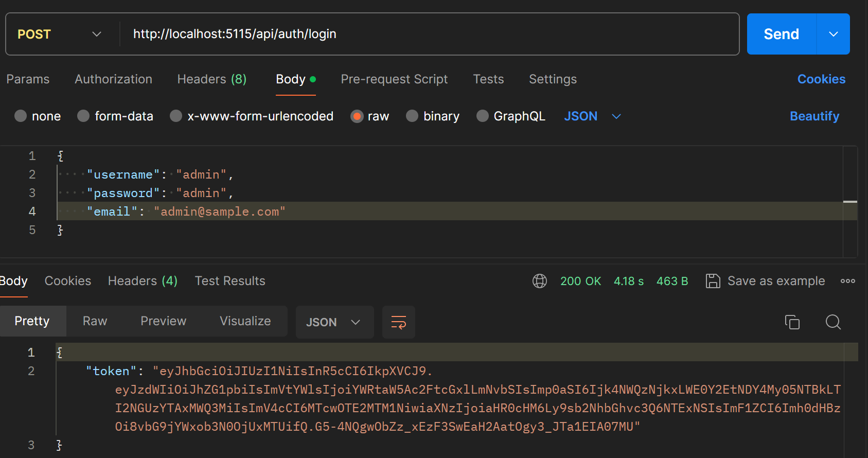Click the "token" key in response
This screenshot has height=458, width=868.
(111, 371)
